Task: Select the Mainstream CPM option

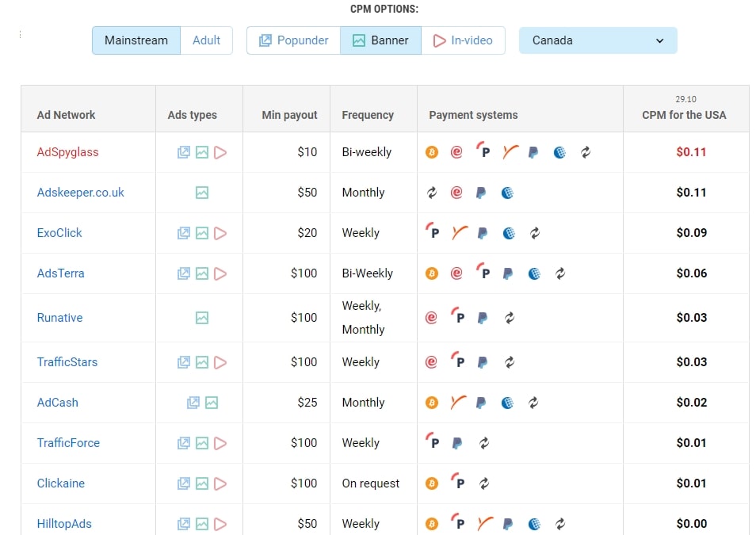Action: pos(136,40)
